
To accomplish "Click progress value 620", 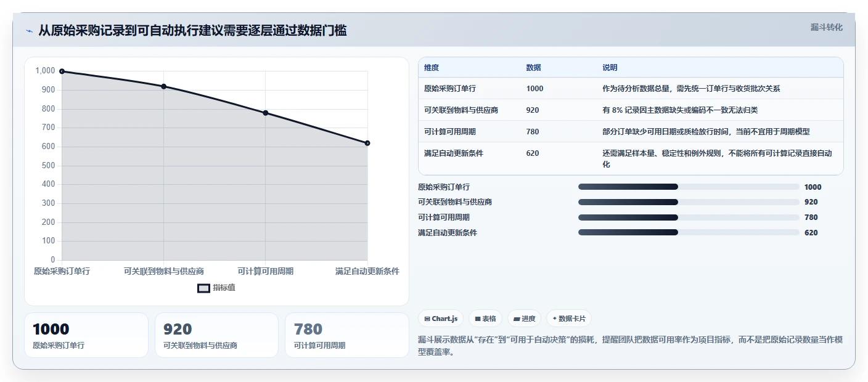I will 811,233.
